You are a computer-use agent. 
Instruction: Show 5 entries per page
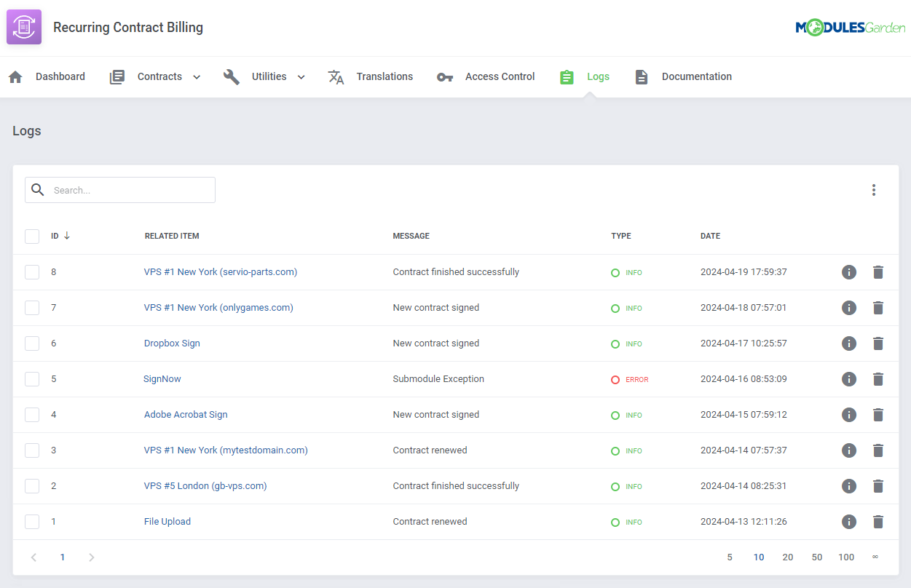point(730,557)
